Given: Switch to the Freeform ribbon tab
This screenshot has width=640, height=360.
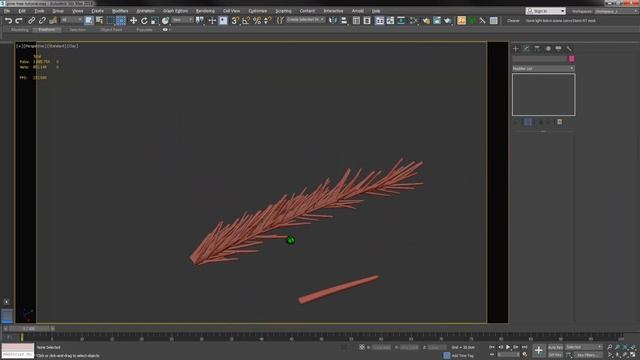Looking at the screenshot, I should (47, 30).
